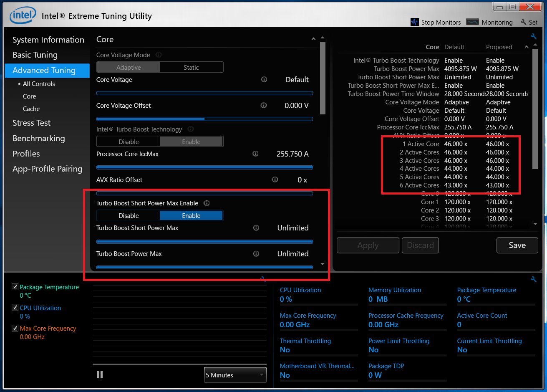Click down arrow of the settings list scrollbar
The width and height of the screenshot is (547, 392).
pos(535,224)
